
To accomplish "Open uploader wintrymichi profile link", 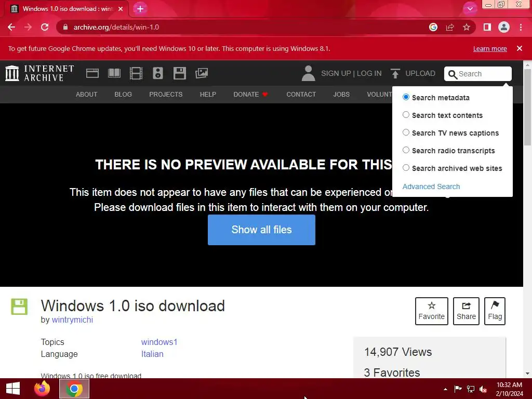I will pyautogui.click(x=72, y=320).
